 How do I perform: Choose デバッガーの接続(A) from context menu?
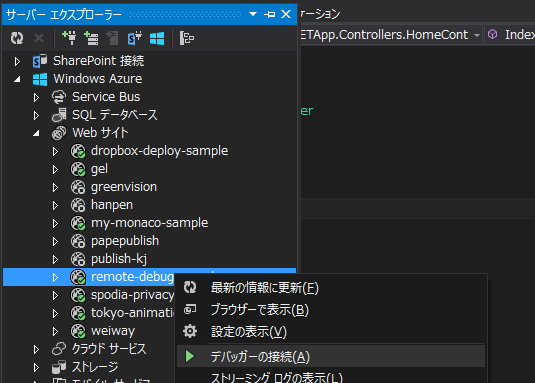(x=331, y=357)
